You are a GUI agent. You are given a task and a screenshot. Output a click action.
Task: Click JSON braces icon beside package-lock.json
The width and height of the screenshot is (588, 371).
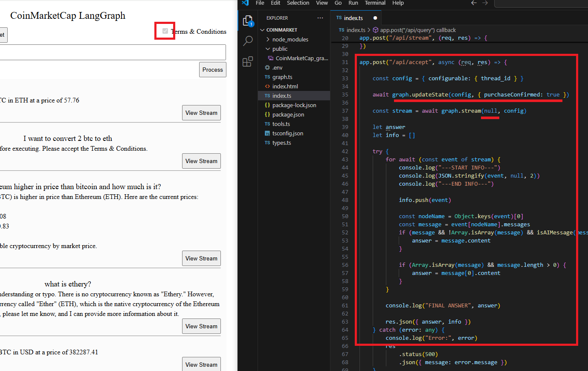[x=267, y=105]
